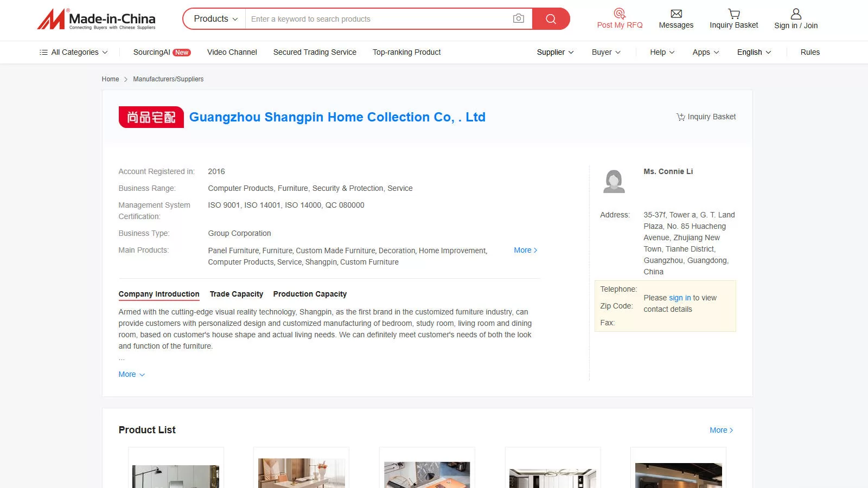The width and height of the screenshot is (868, 488).
Task: Click More link beside Main Products
Action: point(525,251)
